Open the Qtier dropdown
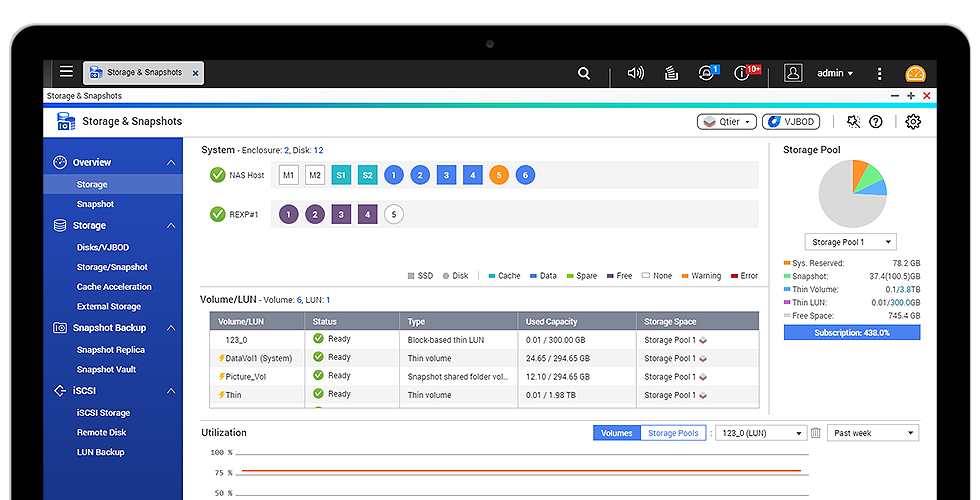 pos(726,122)
